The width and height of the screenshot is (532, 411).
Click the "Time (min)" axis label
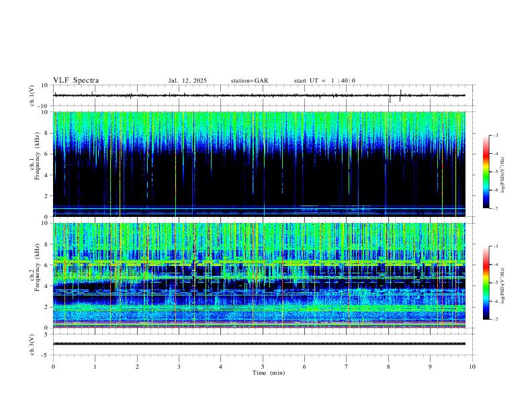269,373
